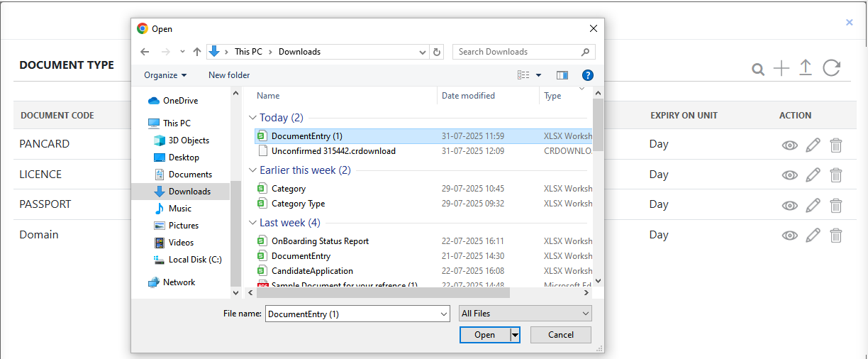
Task: Edit the LICENCE row with pencil icon
Action: pos(813,175)
